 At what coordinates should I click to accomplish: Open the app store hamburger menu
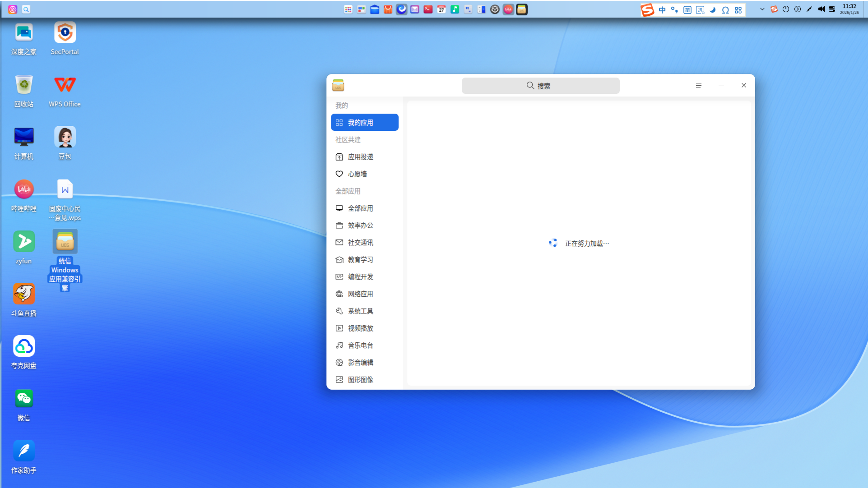(x=698, y=86)
